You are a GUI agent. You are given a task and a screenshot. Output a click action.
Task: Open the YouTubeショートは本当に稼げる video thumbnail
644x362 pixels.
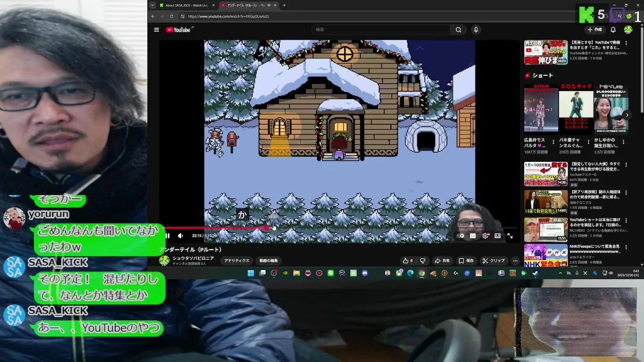click(x=546, y=229)
